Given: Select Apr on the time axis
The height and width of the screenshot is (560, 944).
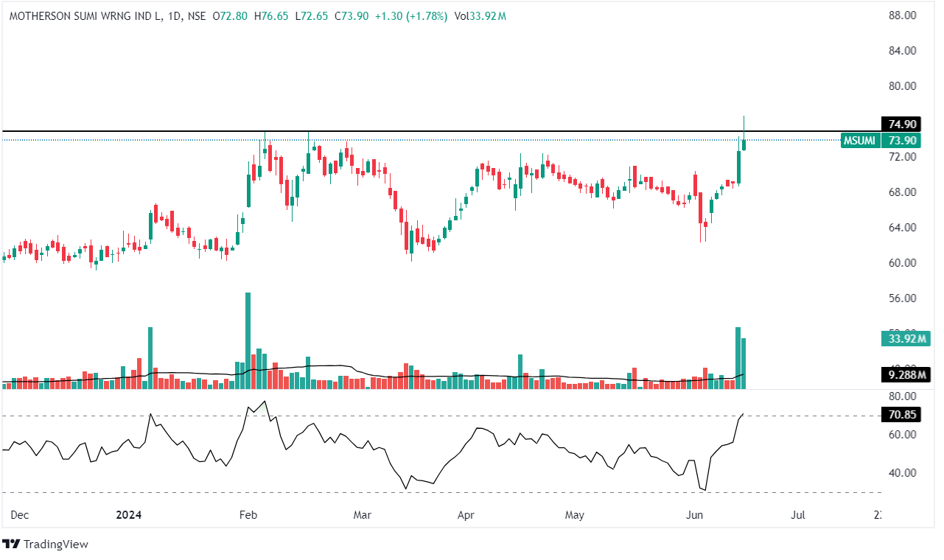Looking at the screenshot, I should click(465, 514).
